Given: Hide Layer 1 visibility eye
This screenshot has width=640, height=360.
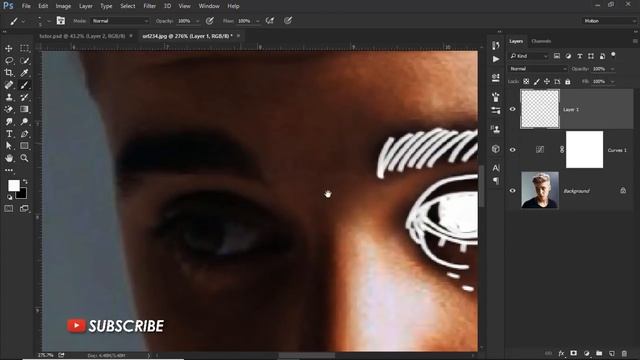Looking at the screenshot, I should tap(512, 109).
